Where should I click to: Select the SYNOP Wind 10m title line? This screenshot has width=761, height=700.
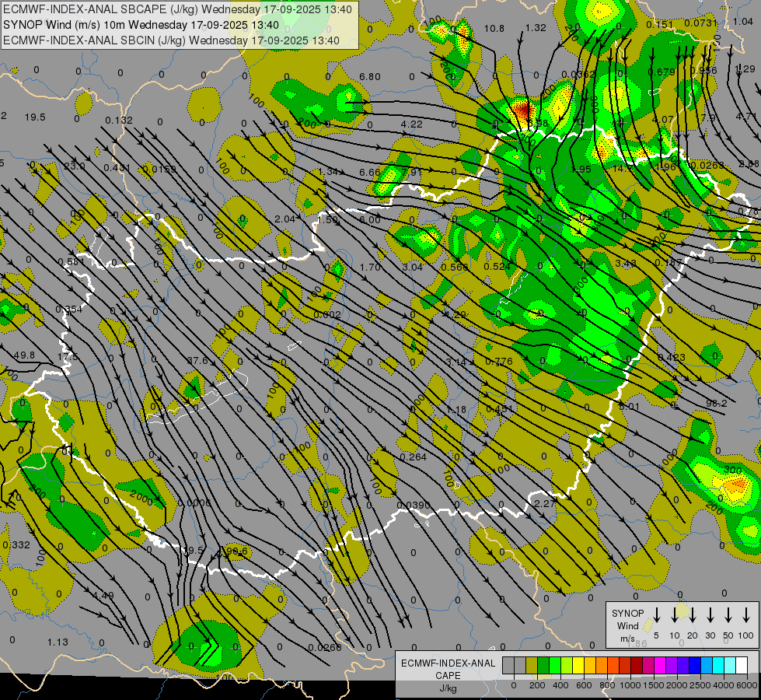(171, 25)
